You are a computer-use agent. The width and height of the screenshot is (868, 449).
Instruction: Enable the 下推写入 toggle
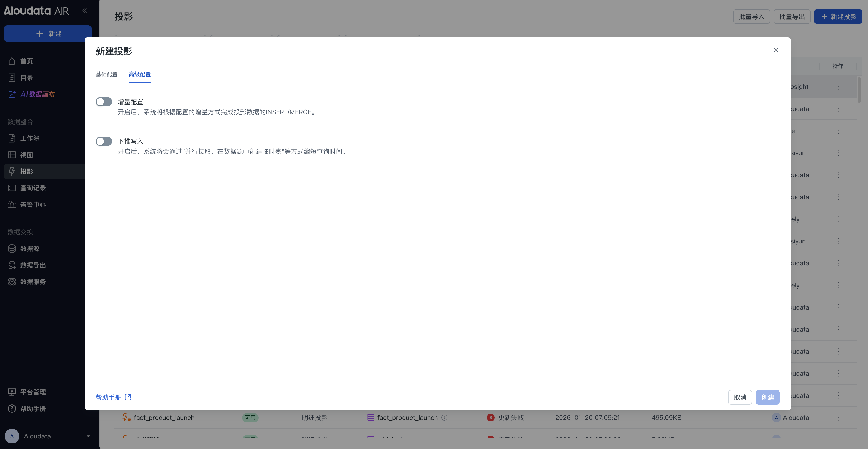point(104,141)
